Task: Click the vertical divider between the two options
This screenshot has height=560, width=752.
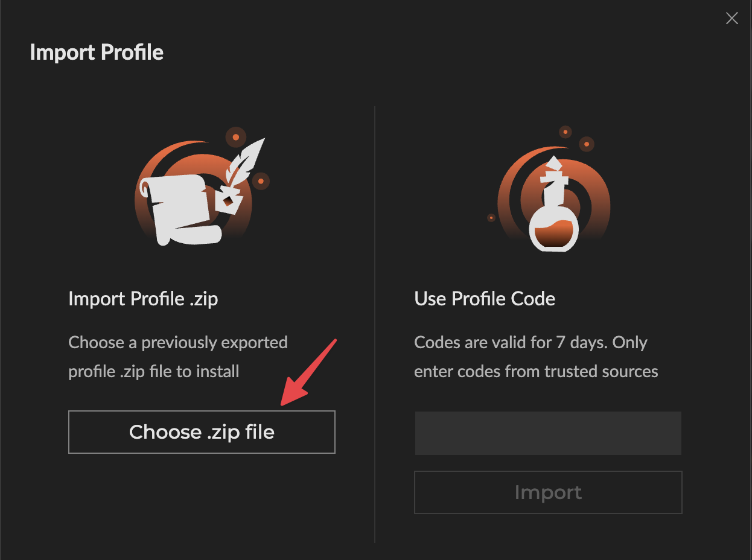Action: 375,320
